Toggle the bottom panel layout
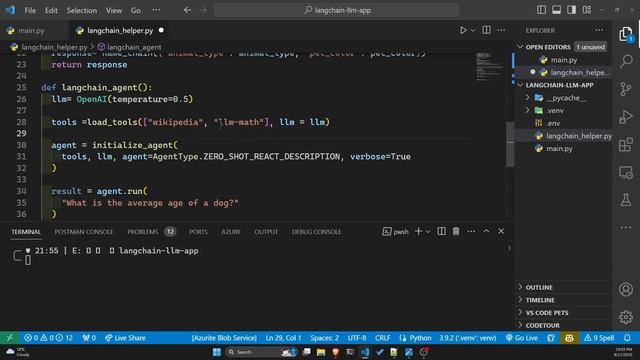The height and width of the screenshot is (360, 640). [556, 10]
